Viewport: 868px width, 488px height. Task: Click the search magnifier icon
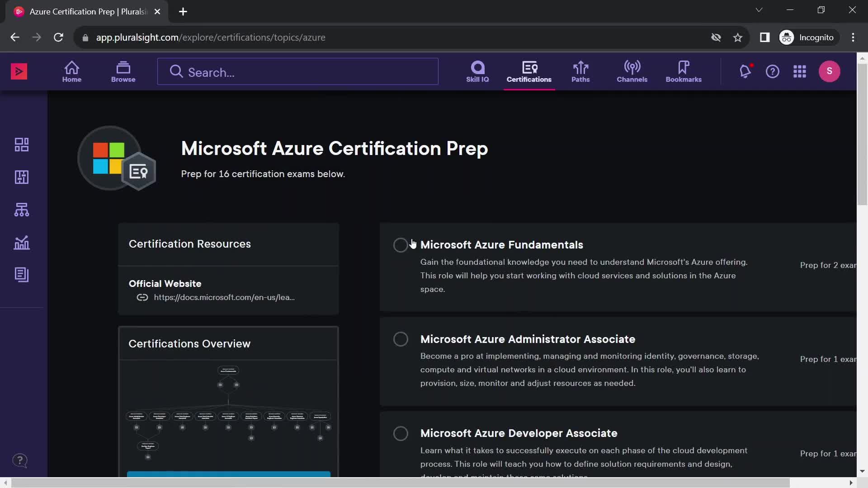176,71
